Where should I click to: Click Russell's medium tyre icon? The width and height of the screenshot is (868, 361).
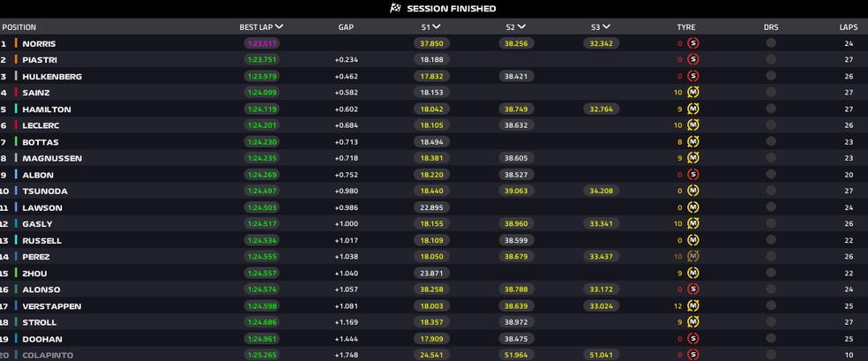693,240
